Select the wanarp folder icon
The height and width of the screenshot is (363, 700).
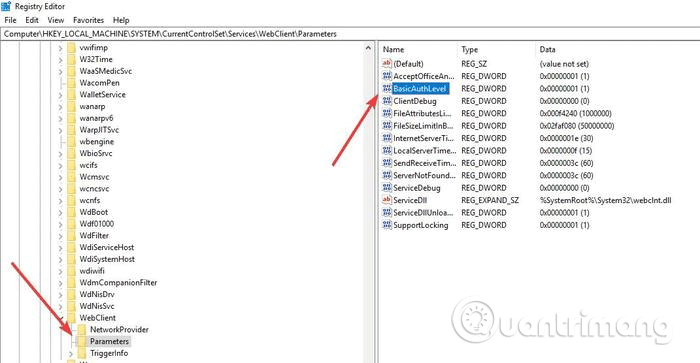click(x=71, y=106)
